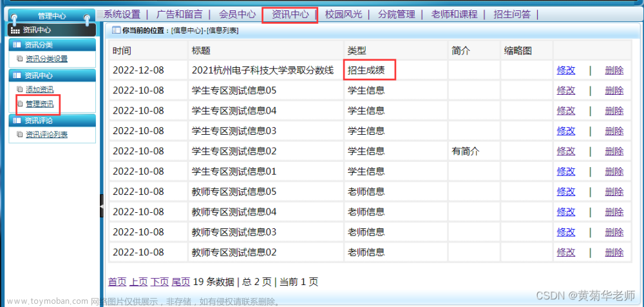Open the 分院管理 menu
Screen dimensions: 644x307
pyautogui.click(x=397, y=14)
